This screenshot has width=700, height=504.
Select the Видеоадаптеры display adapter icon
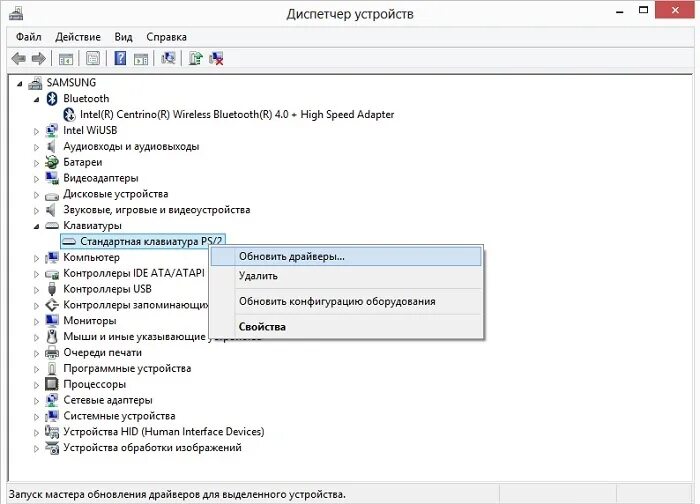click(x=52, y=178)
